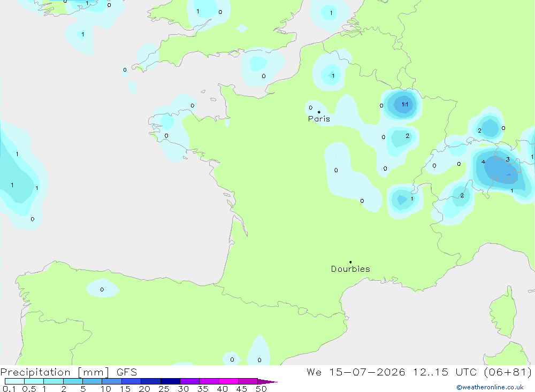Pick the 0.1 to 0.5 legend swatch
This screenshot has height=392, width=535.
(14, 381)
